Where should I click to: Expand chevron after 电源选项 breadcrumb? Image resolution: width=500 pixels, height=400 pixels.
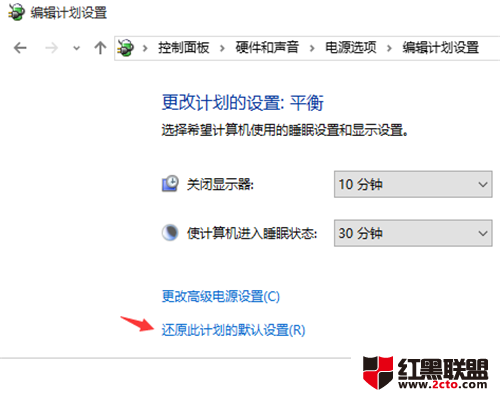389,49
